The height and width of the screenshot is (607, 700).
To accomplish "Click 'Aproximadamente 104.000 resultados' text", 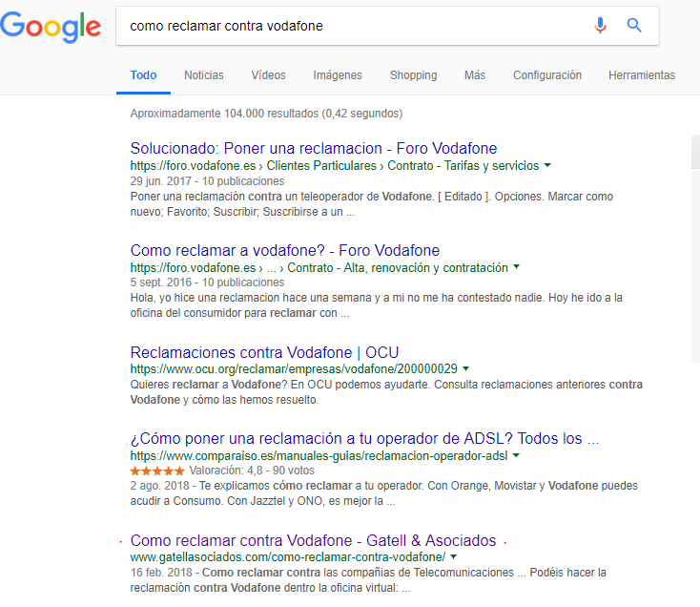I will click(x=266, y=114).
